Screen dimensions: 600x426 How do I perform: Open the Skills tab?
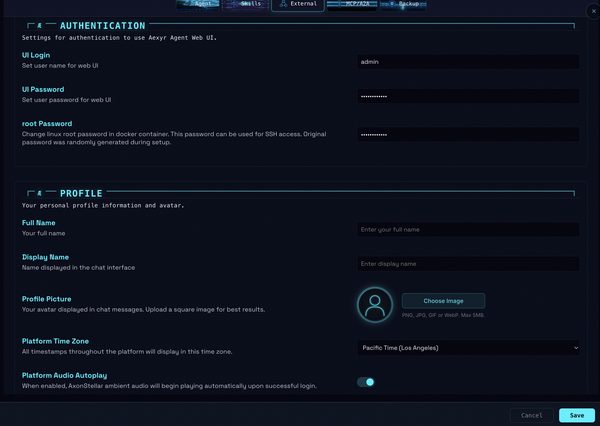245,4
